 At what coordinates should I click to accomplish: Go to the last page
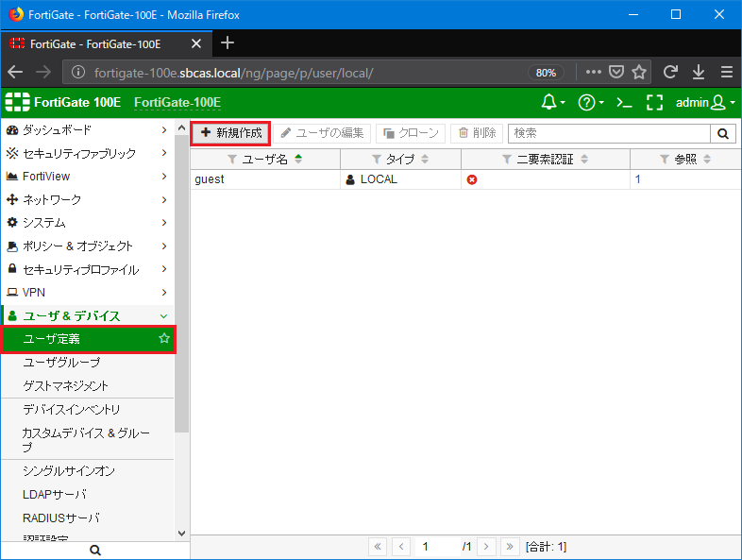pyautogui.click(x=510, y=547)
